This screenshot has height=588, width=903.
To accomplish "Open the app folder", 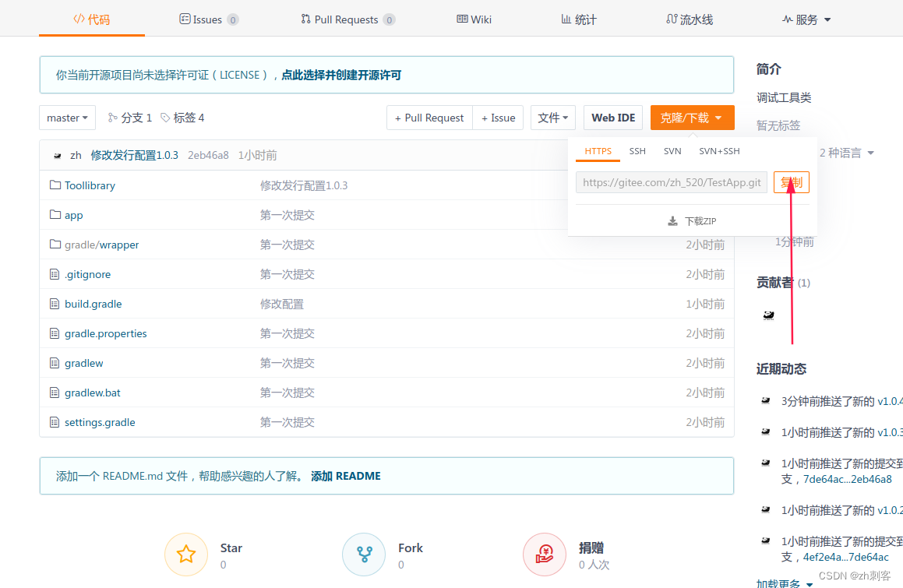I will (73, 215).
